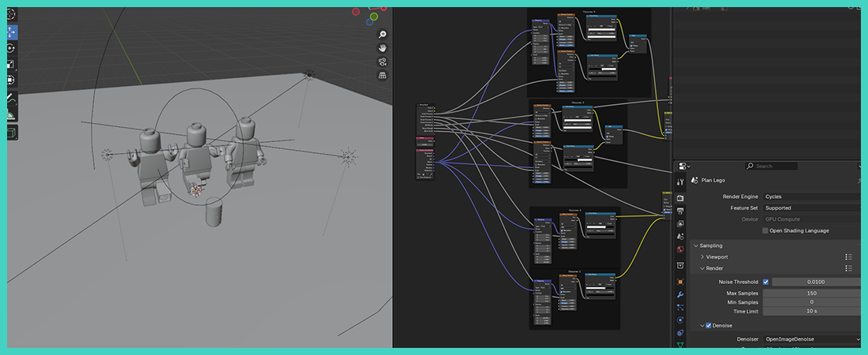This screenshot has width=868, height=355.
Task: Enable Open Shading Language checkbox
Action: (x=765, y=230)
